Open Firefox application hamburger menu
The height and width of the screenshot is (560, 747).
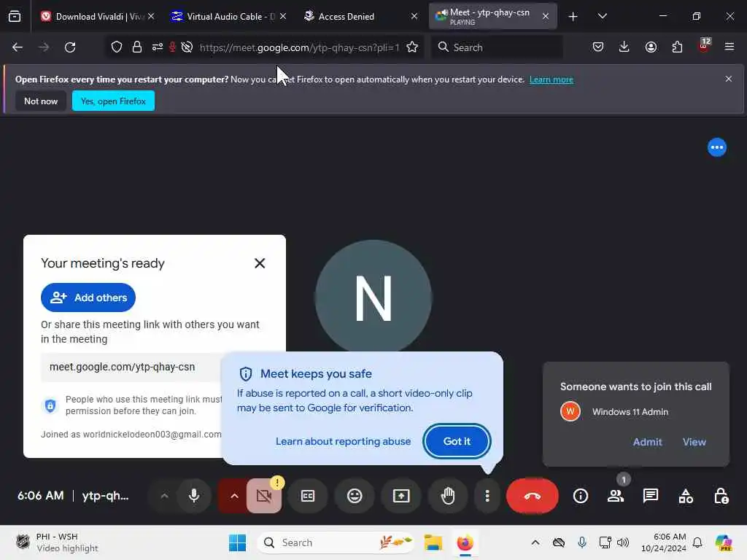click(729, 47)
